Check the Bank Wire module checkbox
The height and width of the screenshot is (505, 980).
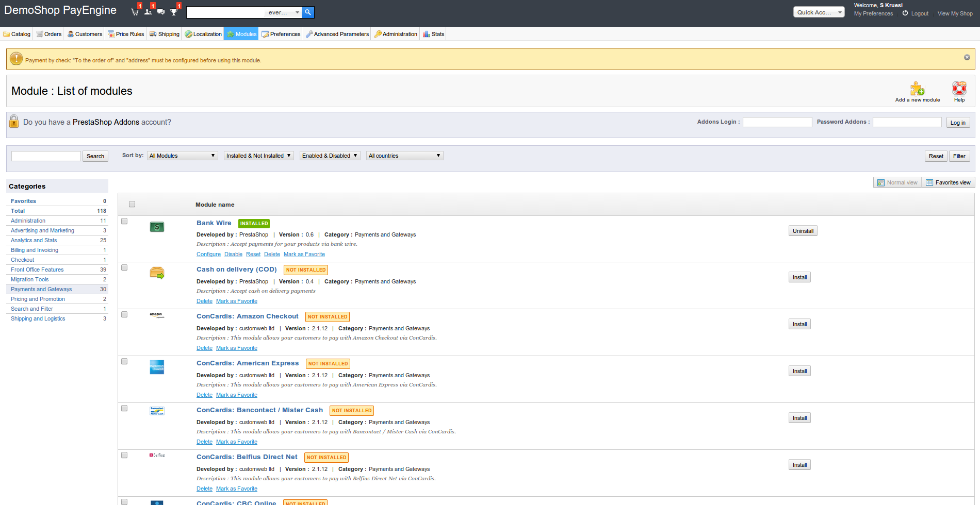point(124,221)
